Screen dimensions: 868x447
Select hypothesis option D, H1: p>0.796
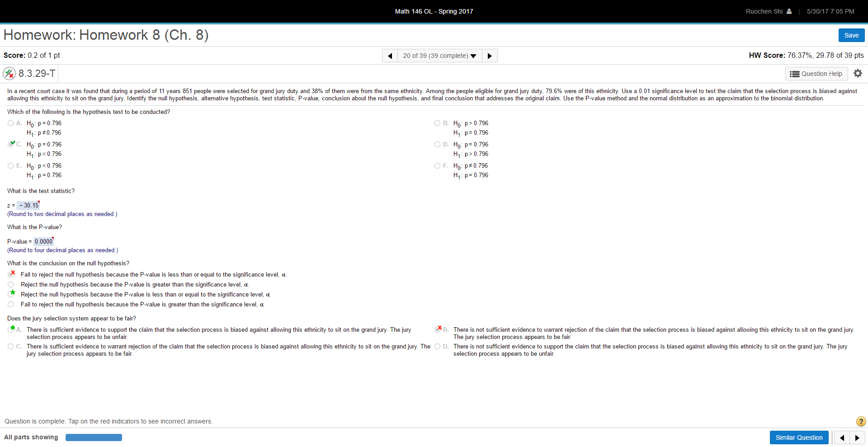click(437, 144)
